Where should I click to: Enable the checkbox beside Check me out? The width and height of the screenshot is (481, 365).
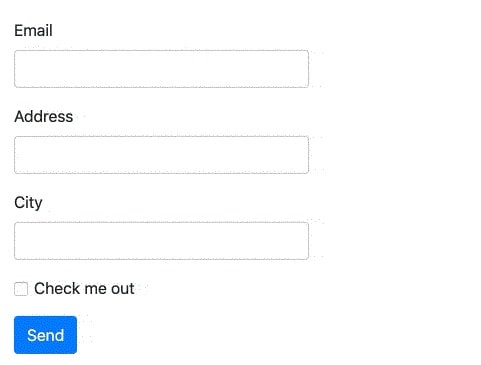pos(21,289)
